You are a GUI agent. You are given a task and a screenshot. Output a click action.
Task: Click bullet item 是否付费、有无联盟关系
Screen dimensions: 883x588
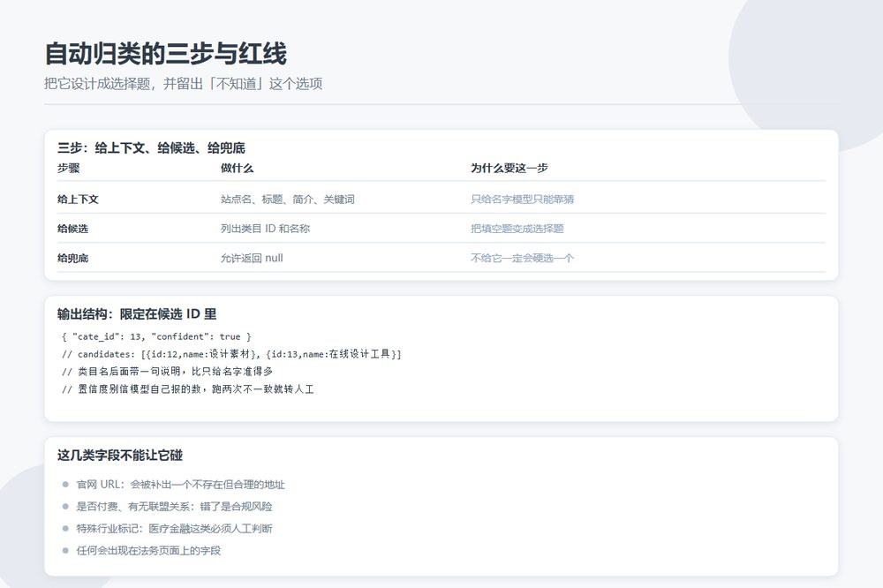click(174, 507)
